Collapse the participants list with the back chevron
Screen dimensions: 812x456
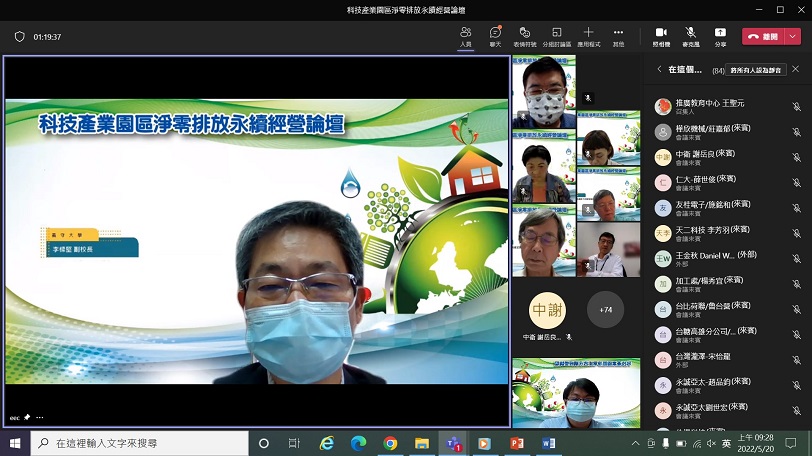click(x=659, y=70)
